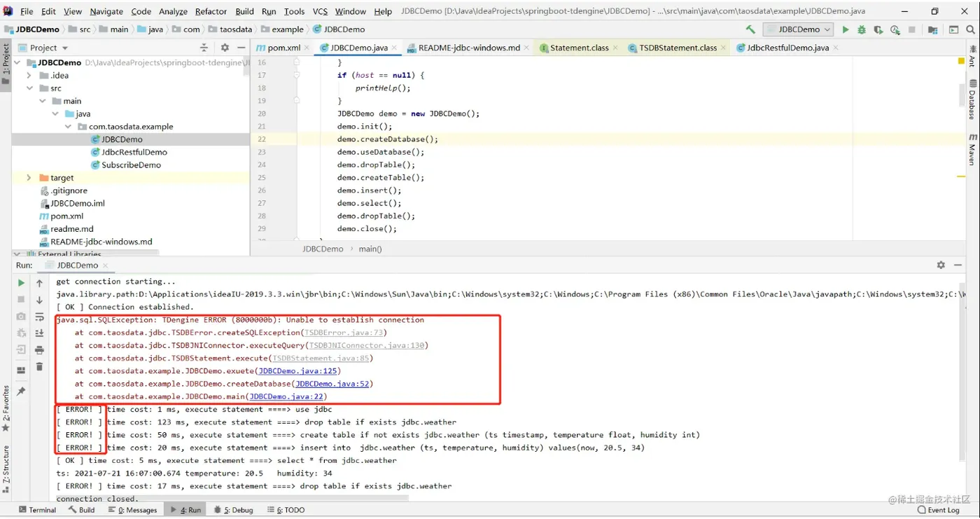Run with Coverage icon in toolbar
The height and width of the screenshot is (519, 980).
878,29
